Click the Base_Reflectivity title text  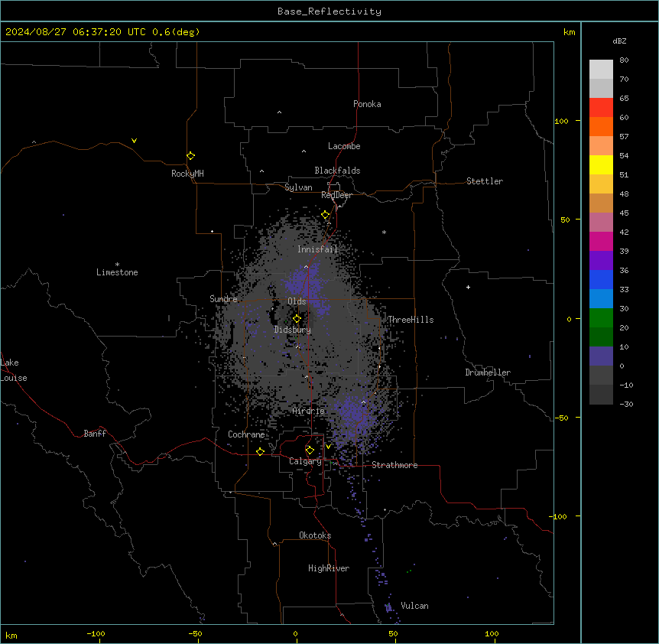[329, 11]
